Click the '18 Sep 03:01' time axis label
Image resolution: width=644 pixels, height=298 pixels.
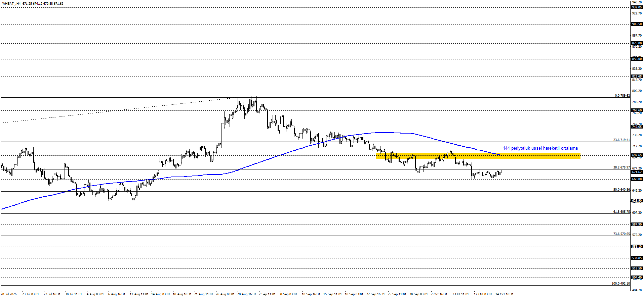tap(354, 294)
